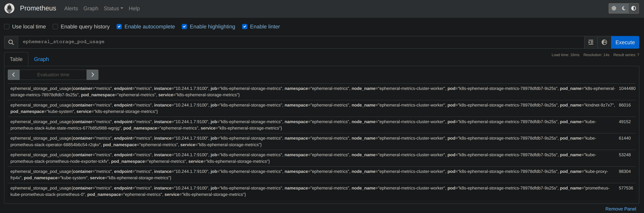Switch to the Graph result tab

42,59
